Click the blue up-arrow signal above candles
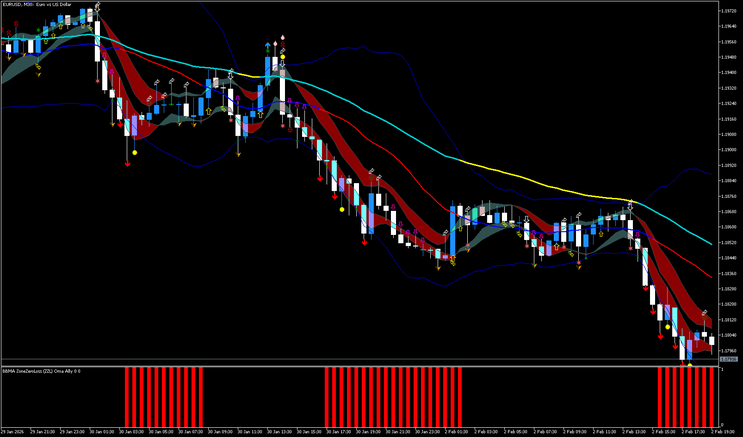The image size is (743, 437). point(268,45)
